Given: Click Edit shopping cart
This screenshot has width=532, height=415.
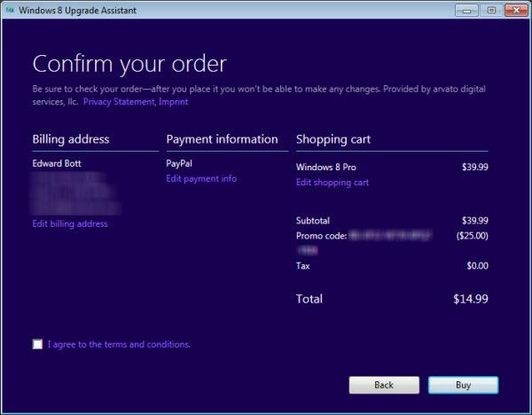Looking at the screenshot, I should (x=332, y=182).
